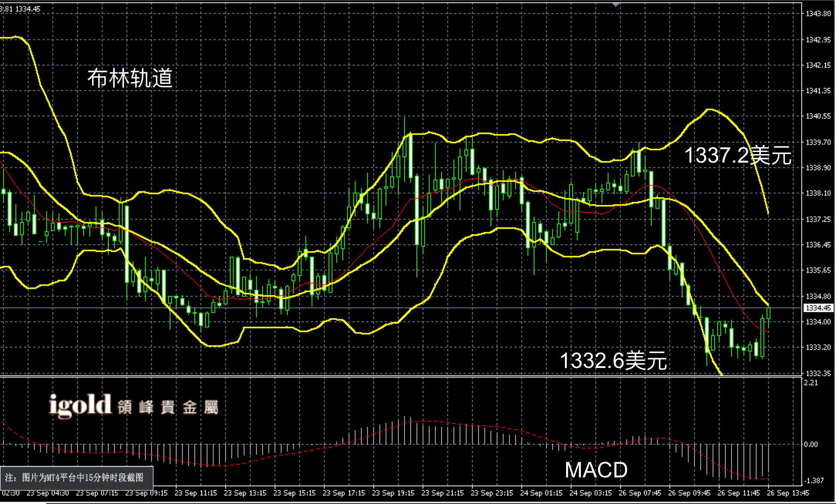
Task: Click the chart shift triangle marker at top
Action: (x=615, y=5)
